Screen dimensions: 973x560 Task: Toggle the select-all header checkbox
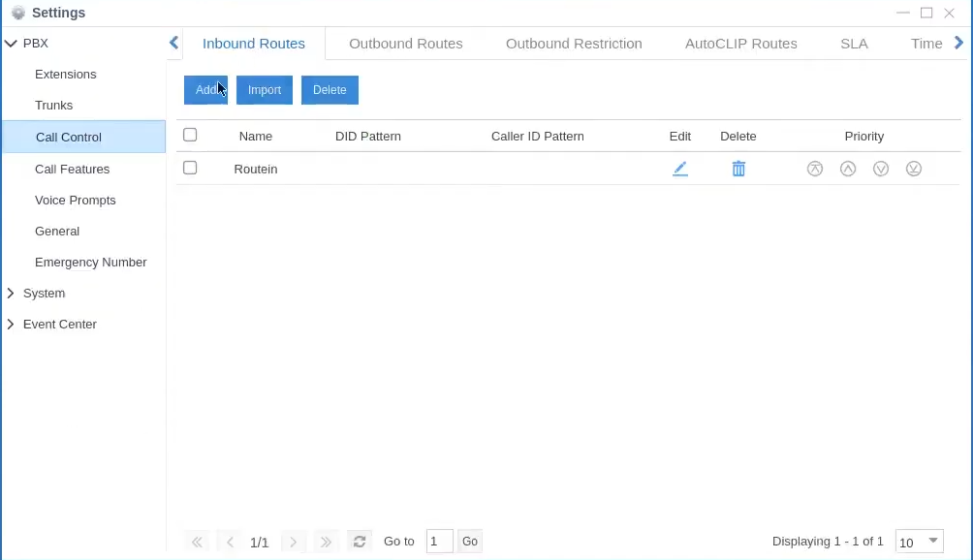click(x=190, y=136)
